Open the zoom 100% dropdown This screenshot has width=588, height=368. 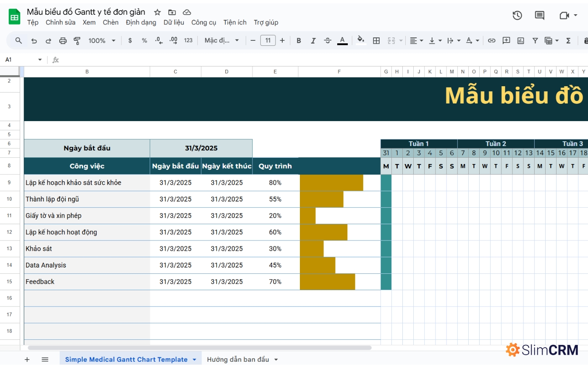(x=102, y=40)
